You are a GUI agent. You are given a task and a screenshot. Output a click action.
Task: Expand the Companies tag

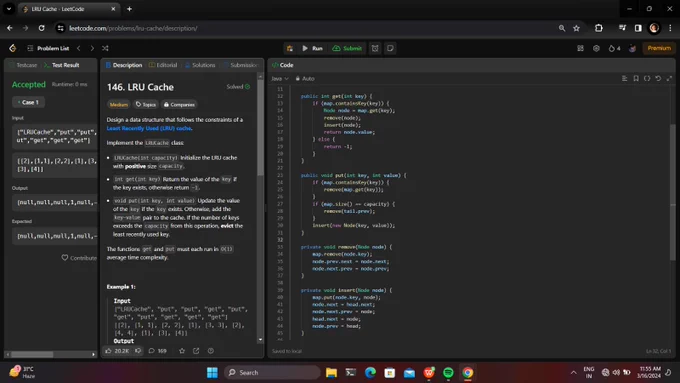(179, 105)
